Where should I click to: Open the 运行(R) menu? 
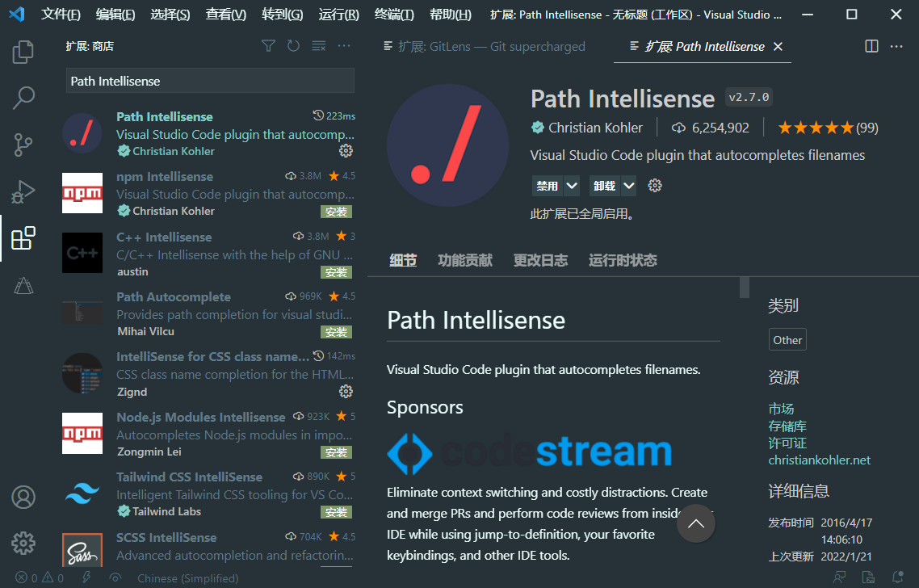point(338,14)
